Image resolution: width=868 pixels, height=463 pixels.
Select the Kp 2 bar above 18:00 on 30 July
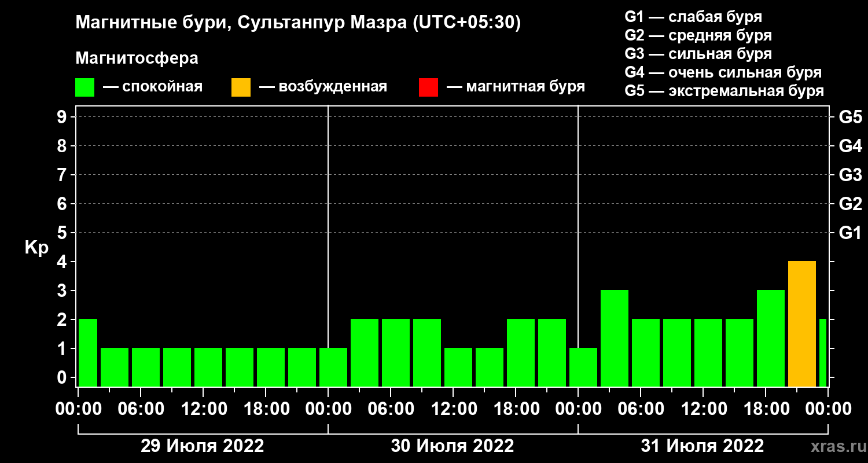tap(521, 352)
